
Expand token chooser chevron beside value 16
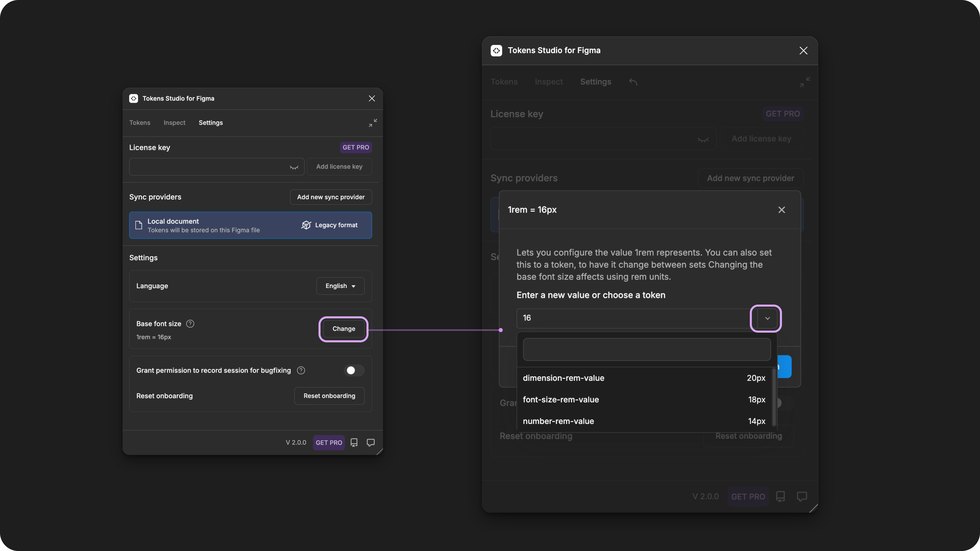coord(767,318)
